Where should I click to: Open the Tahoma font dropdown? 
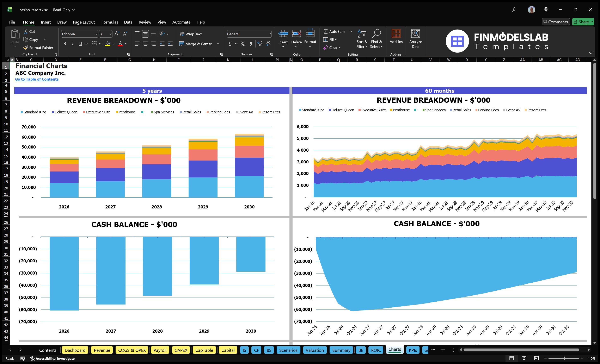click(96, 34)
